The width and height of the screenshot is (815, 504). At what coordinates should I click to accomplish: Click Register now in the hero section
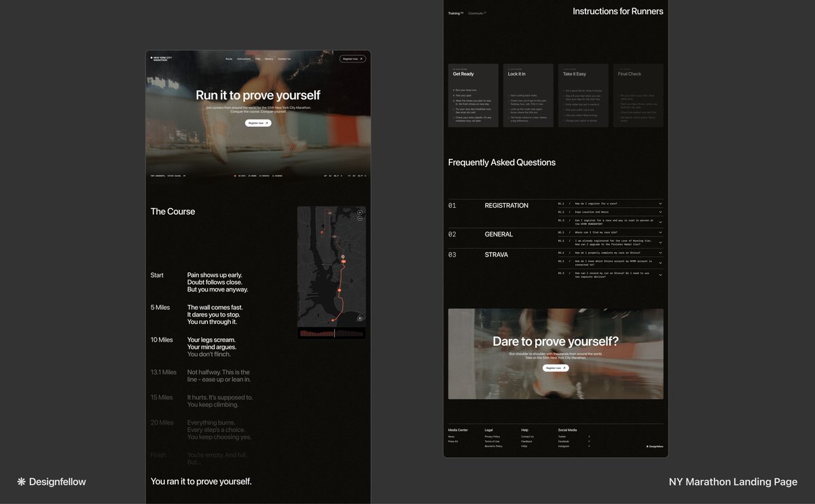point(258,123)
